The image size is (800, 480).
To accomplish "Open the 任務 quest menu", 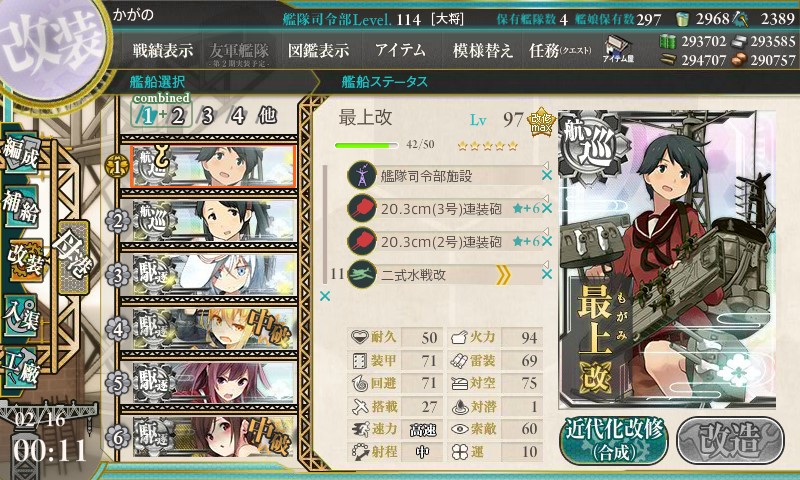I will [x=560, y=50].
